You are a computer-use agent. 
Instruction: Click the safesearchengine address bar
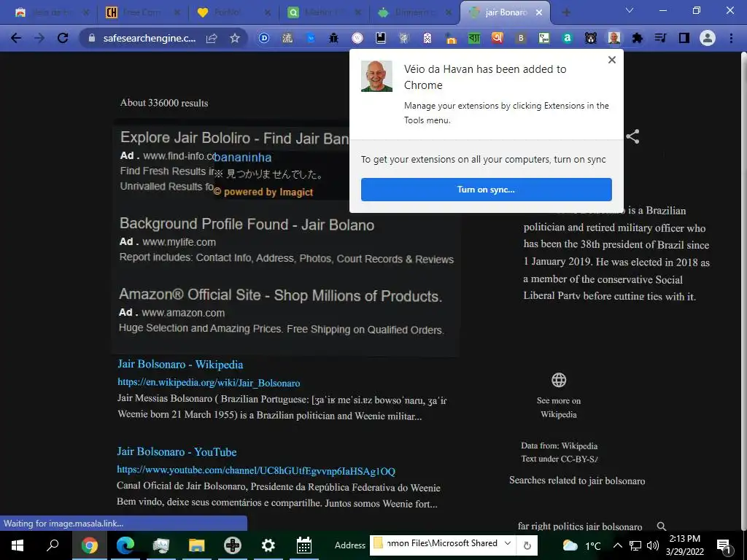(x=149, y=38)
